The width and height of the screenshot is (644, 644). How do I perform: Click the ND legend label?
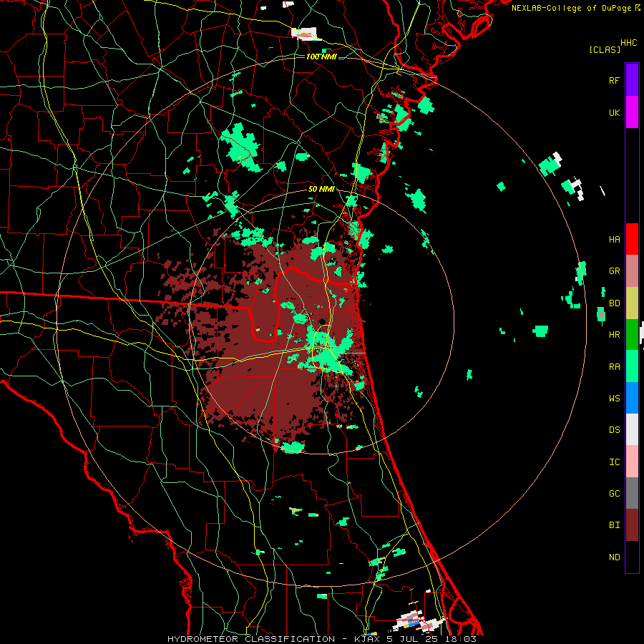click(x=614, y=557)
